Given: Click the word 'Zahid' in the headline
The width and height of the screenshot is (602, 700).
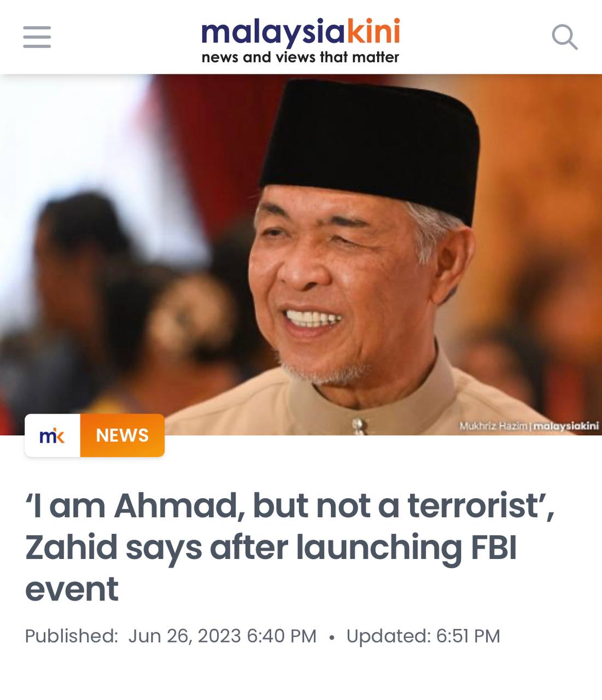Looking at the screenshot, I should [72, 547].
